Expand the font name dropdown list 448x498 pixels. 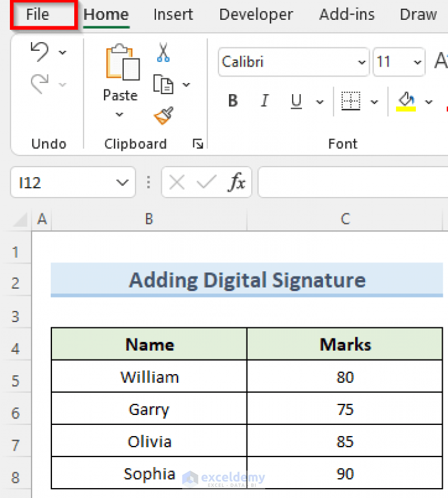(362, 62)
